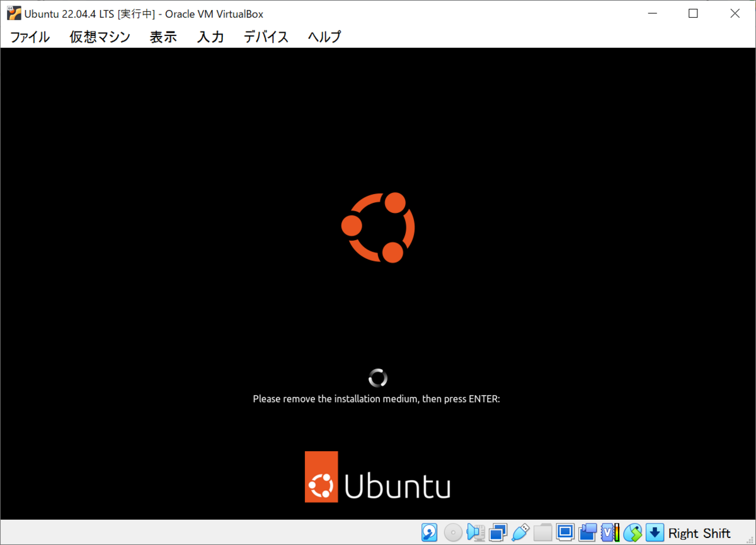Open the ファイル menu
Viewport: 756px width, 545px height.
pyautogui.click(x=30, y=37)
